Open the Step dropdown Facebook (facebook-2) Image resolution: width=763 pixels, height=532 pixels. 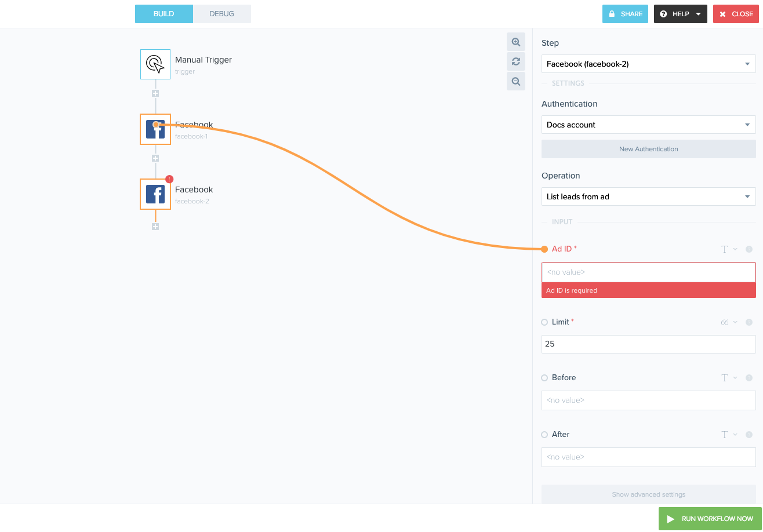648,64
